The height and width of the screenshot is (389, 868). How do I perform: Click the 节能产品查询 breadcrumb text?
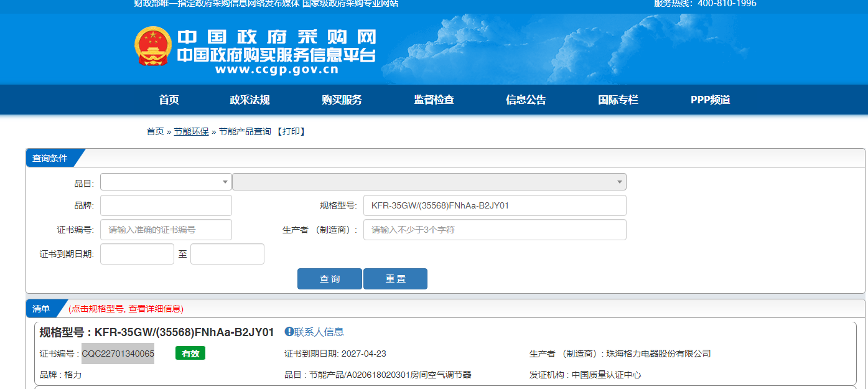coord(245,131)
